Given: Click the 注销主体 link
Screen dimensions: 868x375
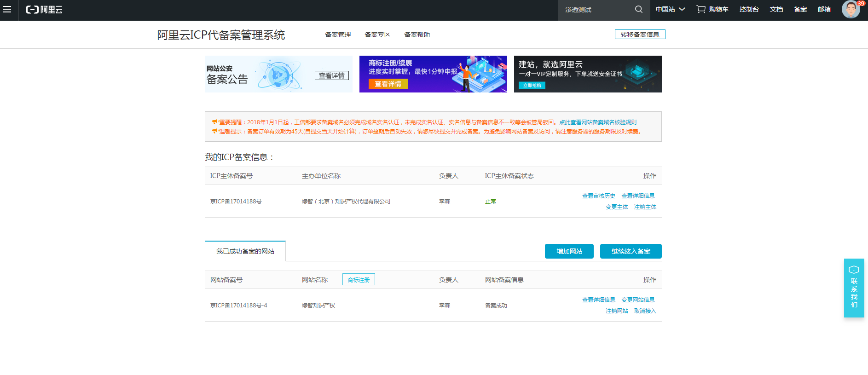Looking at the screenshot, I should (645, 207).
